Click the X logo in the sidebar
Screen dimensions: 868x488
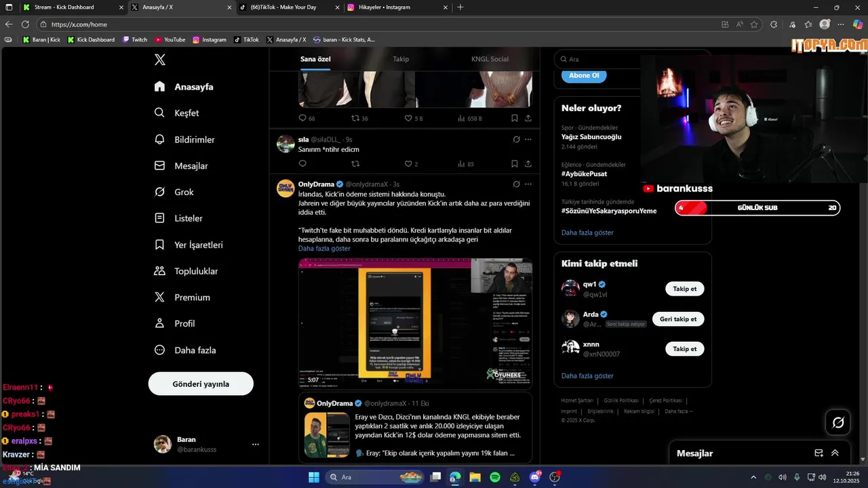[x=159, y=60]
